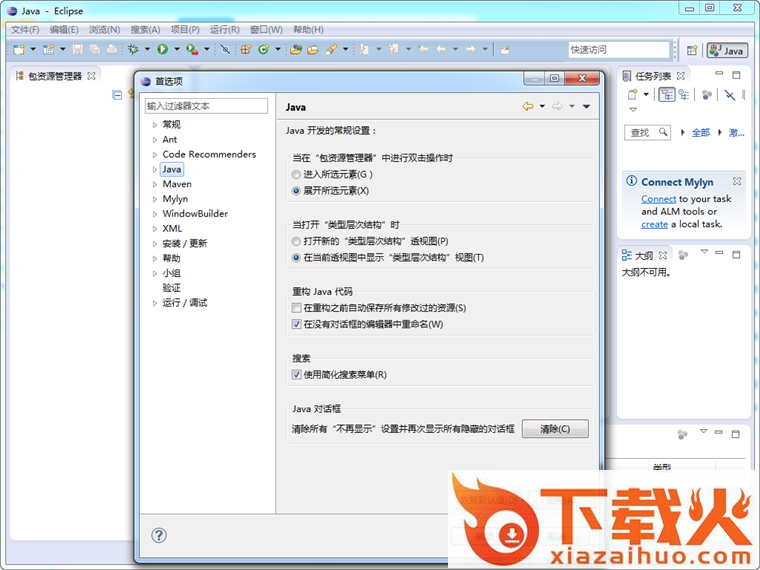This screenshot has width=760, height=570.
Task: Click the back arrow in preferences header
Action: coord(528,106)
